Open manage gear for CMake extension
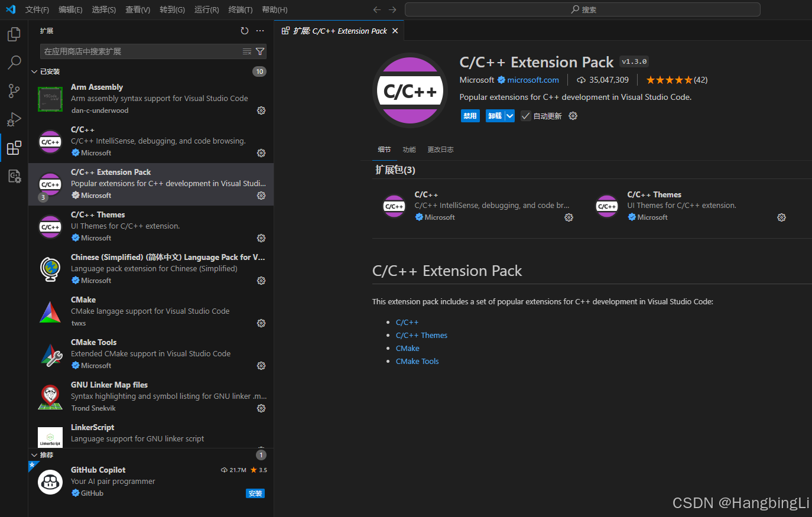Viewport: 812px width, 517px height. (261, 323)
